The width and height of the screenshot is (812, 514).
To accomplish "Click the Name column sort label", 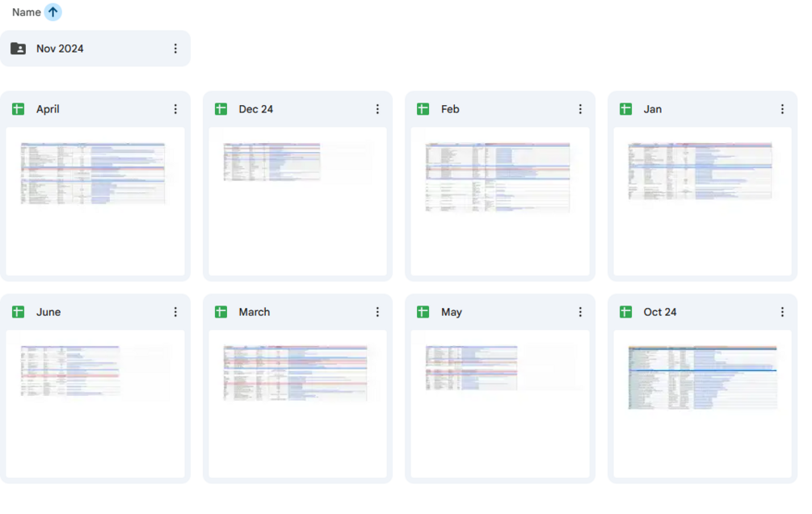I will pyautogui.click(x=26, y=12).
